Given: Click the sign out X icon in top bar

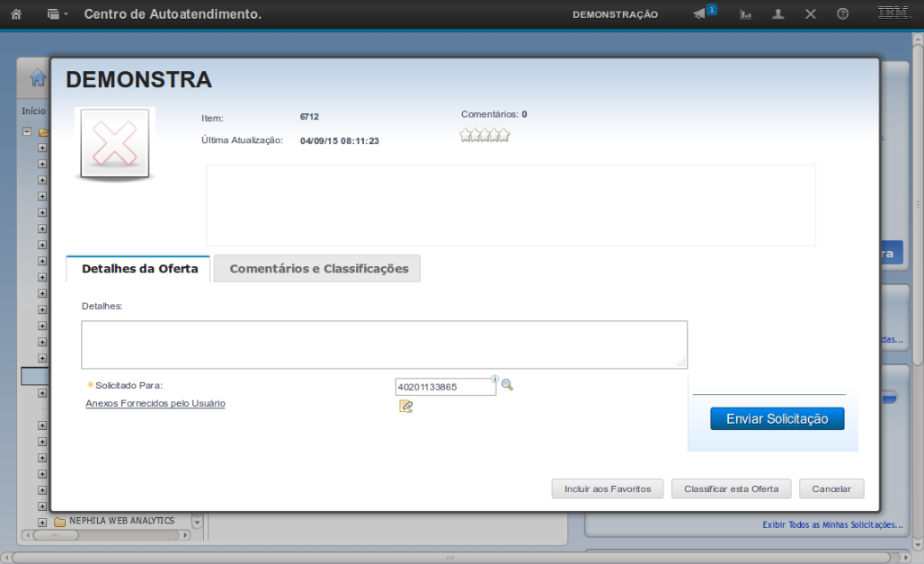Looking at the screenshot, I should [x=810, y=14].
